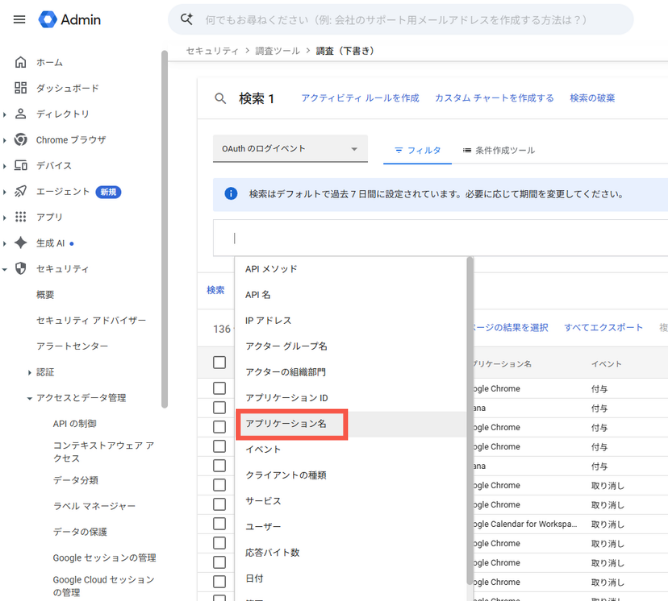Click the filter condition input field
668x602 pixels.
440,238
